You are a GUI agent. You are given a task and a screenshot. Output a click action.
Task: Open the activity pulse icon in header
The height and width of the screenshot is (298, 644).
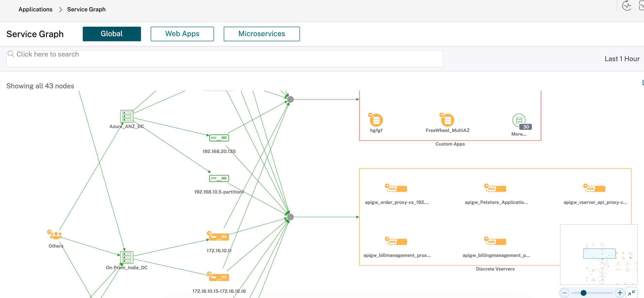pos(627,6)
